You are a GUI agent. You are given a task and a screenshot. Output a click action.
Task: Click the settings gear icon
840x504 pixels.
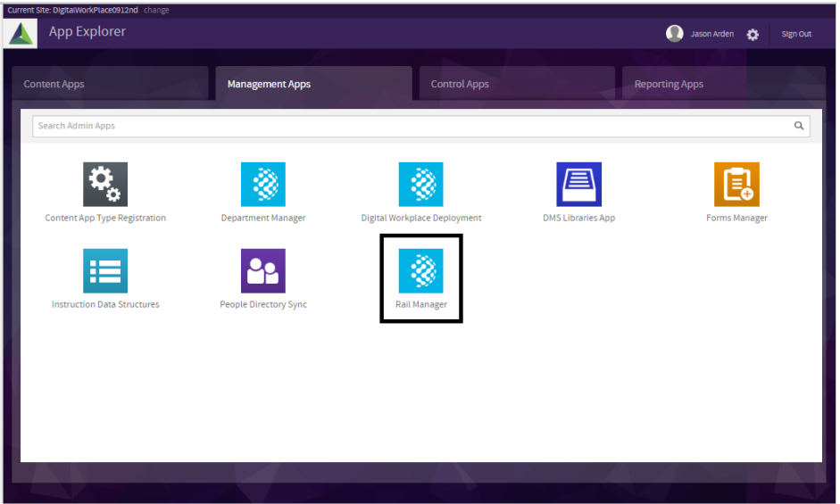[753, 34]
